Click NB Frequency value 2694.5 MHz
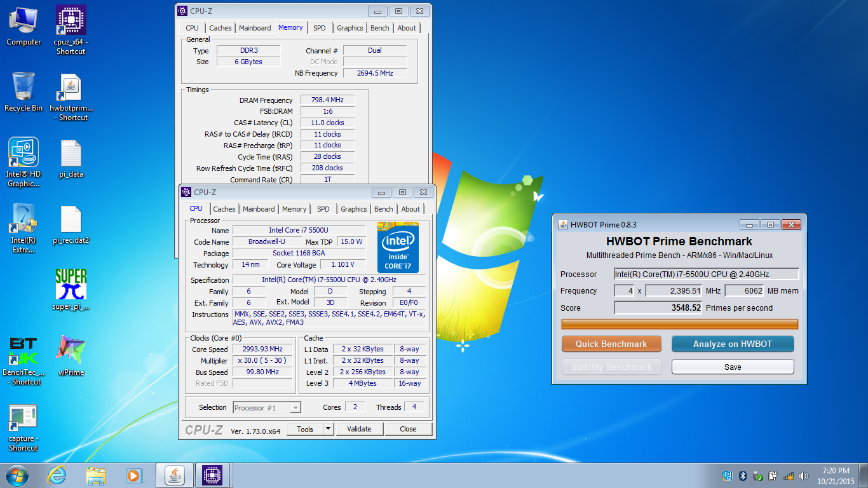Image resolution: width=868 pixels, height=488 pixels. coord(375,73)
